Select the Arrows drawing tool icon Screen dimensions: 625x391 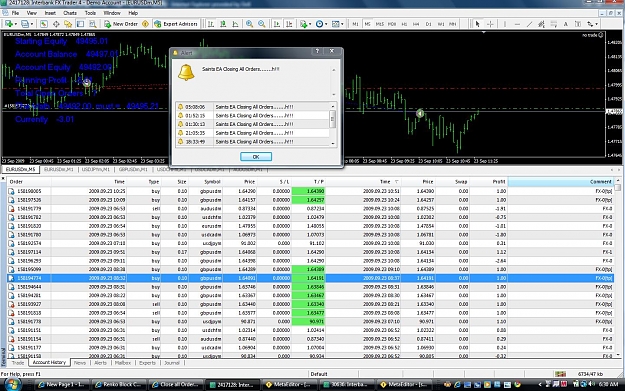(590, 24)
